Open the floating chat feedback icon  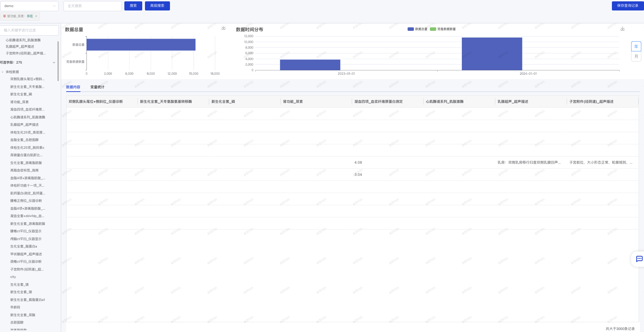click(x=639, y=259)
